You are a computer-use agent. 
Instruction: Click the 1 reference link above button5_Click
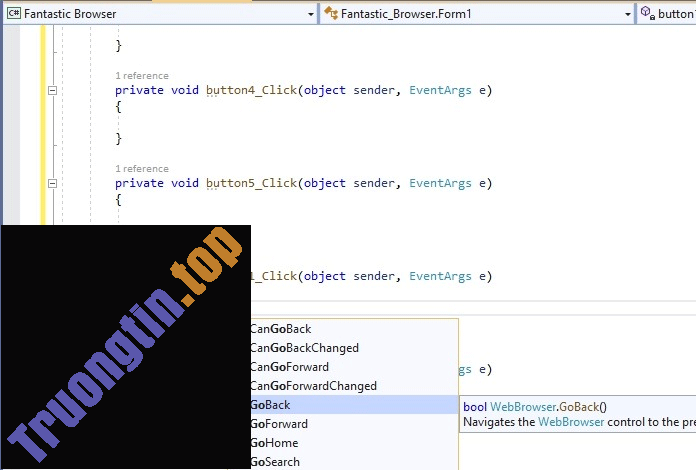(x=141, y=169)
